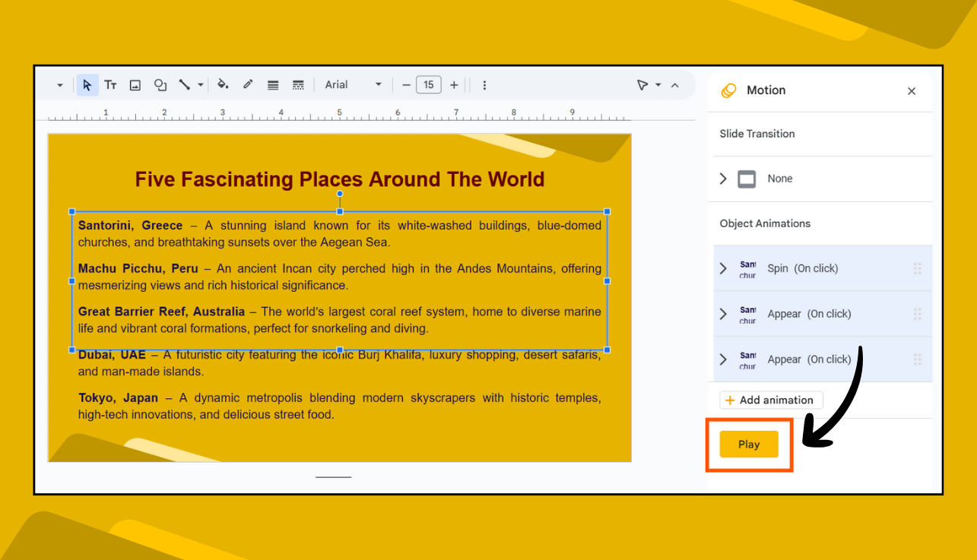Select the Shape tool

(160, 84)
